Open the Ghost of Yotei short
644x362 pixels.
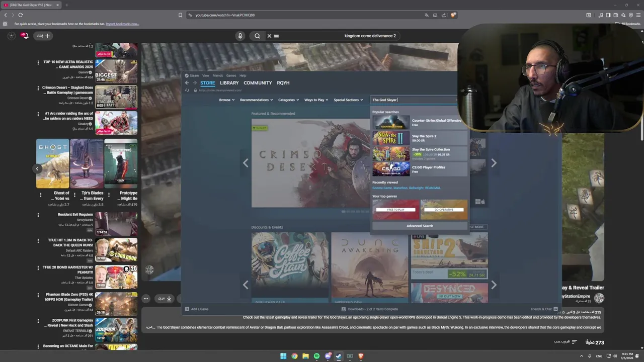click(53, 163)
